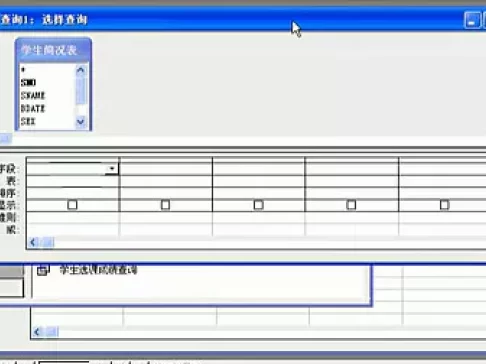Select the SNO field in table list
Image resolution: width=486 pixels, height=364 pixels.
28,82
